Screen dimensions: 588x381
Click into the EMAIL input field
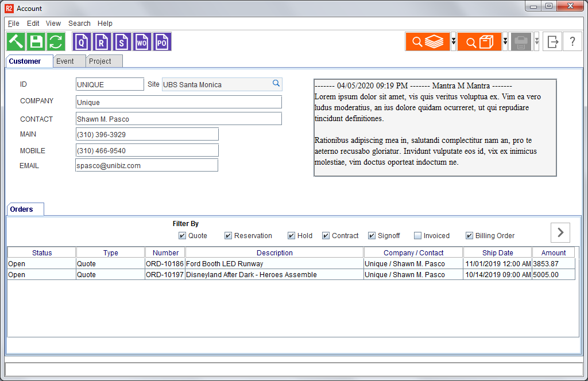(x=146, y=165)
